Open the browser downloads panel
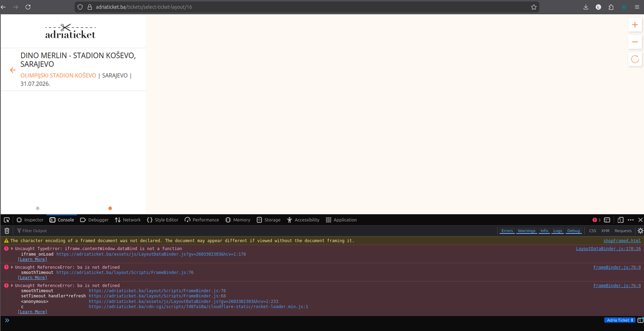The height and width of the screenshot is (331, 644). click(586, 7)
